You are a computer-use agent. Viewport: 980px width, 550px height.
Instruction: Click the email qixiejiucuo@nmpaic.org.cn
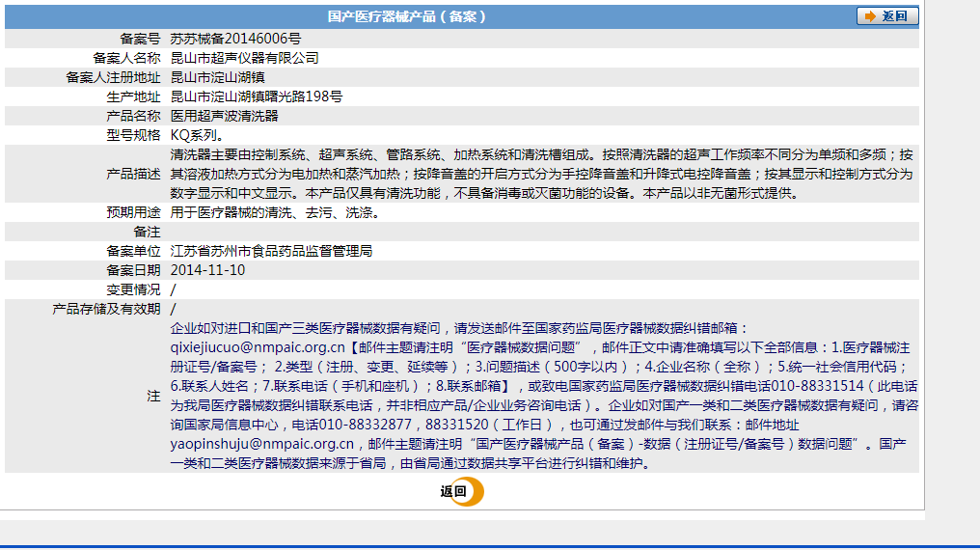coord(257,347)
